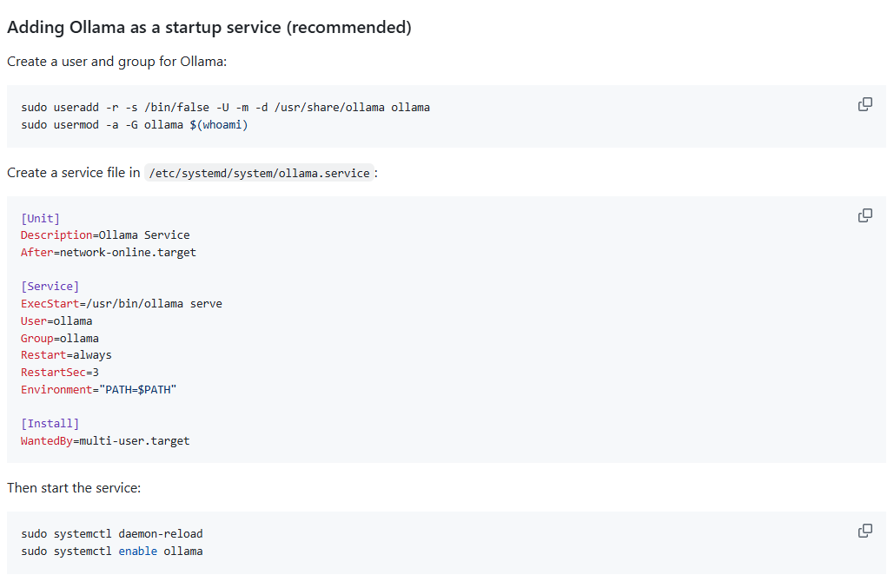This screenshot has width=894, height=588.
Task: Click the RestartSec=3 line
Action: click(60, 372)
